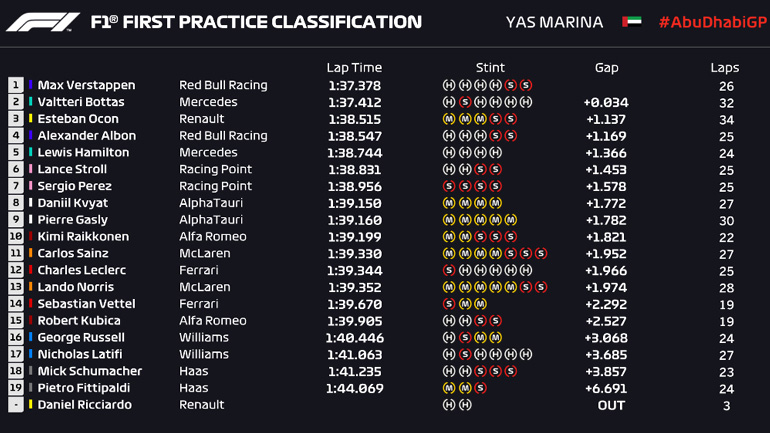Click the UAE flag icon
Screen dimensions: 770x433
tap(631, 21)
